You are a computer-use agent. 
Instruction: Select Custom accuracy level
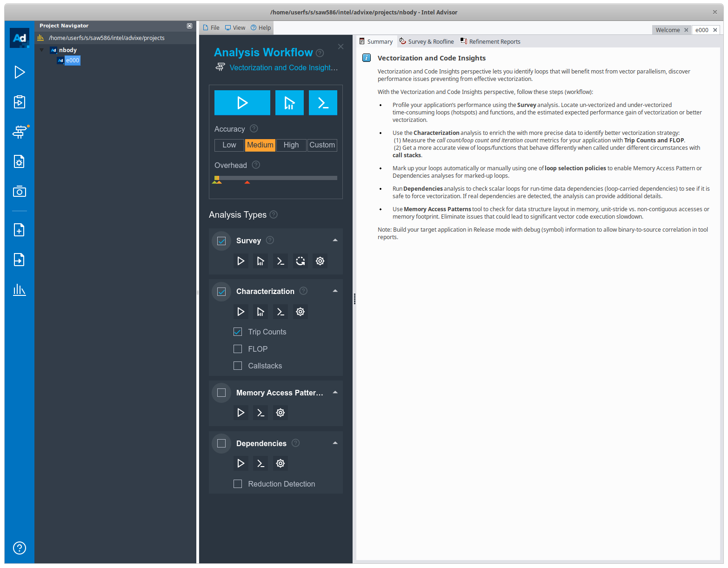click(322, 145)
